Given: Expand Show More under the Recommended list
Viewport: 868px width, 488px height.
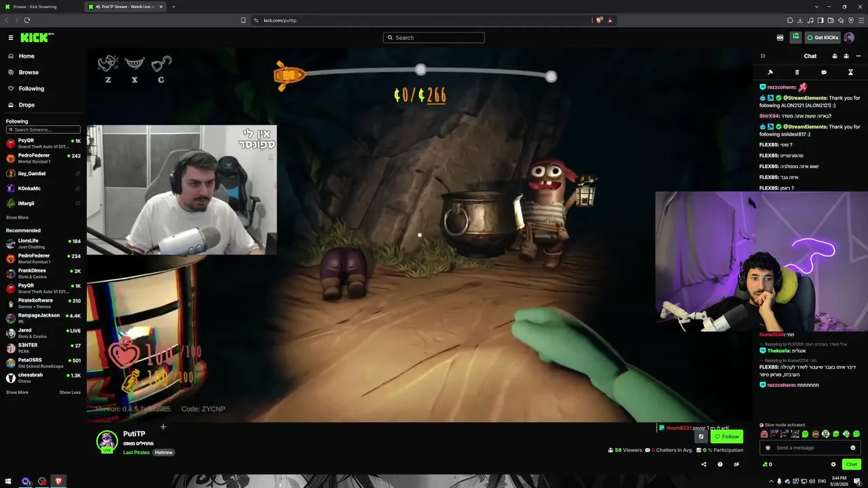Looking at the screenshot, I should pos(17,392).
